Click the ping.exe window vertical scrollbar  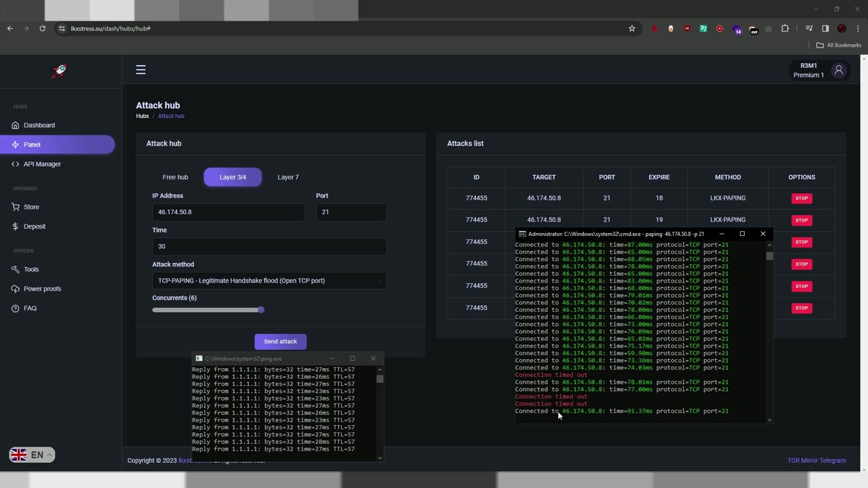tap(380, 413)
